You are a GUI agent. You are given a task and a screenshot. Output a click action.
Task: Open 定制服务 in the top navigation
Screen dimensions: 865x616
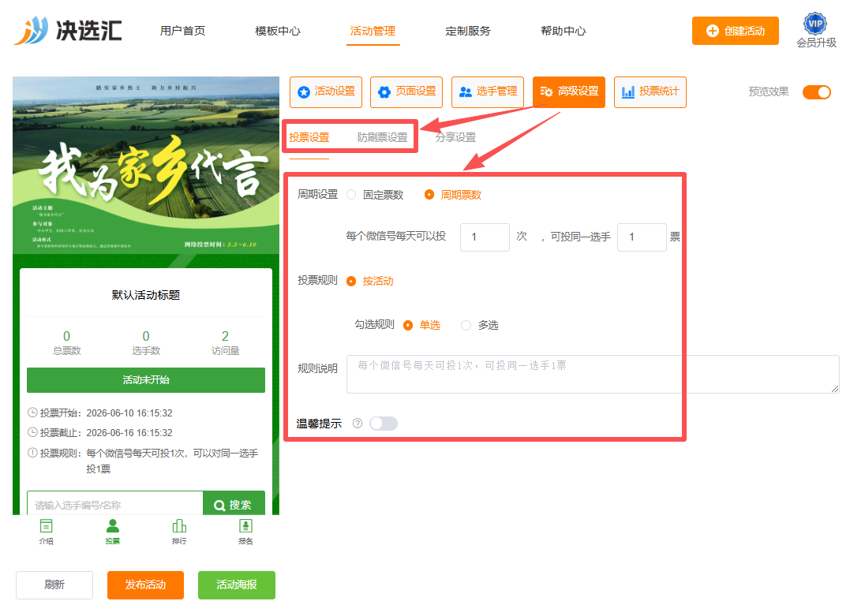point(468,31)
